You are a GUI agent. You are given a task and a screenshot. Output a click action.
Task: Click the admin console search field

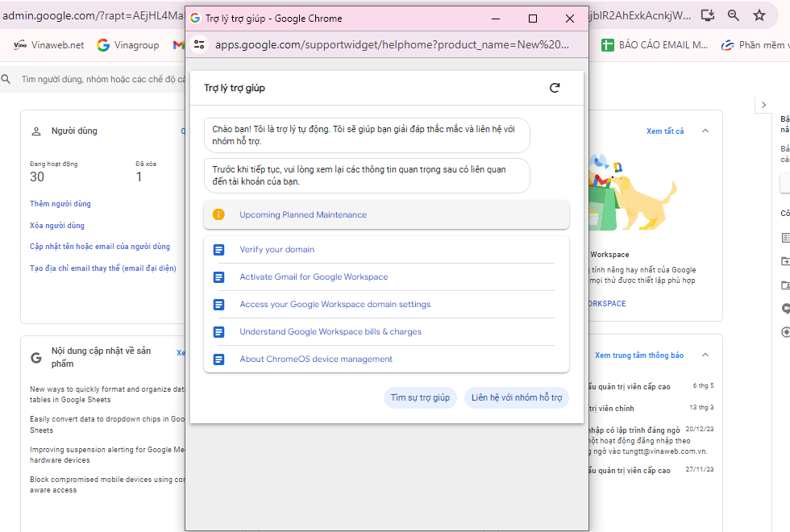coord(97,79)
